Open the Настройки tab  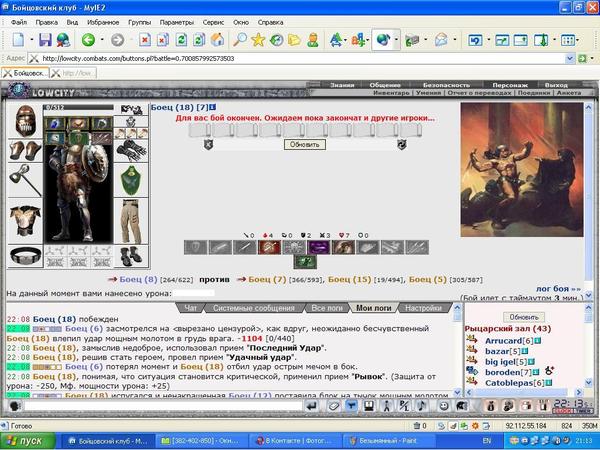423,308
